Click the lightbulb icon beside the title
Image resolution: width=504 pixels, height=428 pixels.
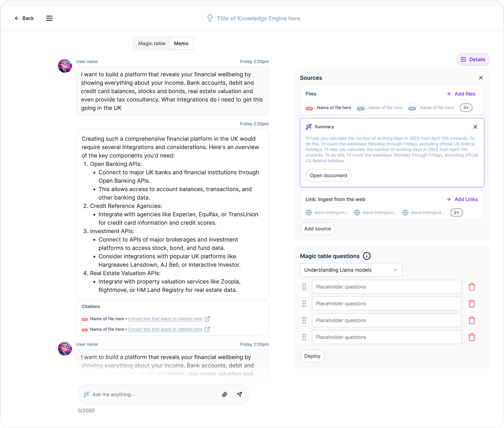coord(210,18)
